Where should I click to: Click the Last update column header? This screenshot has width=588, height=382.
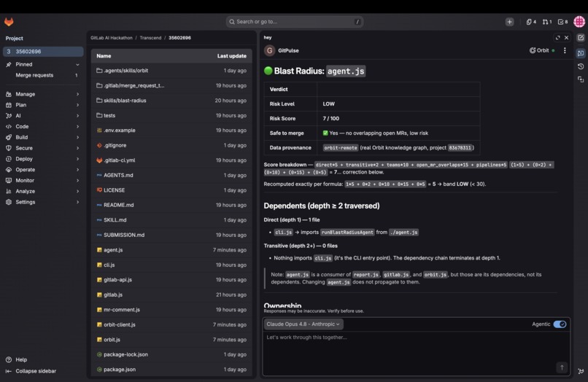tap(232, 56)
